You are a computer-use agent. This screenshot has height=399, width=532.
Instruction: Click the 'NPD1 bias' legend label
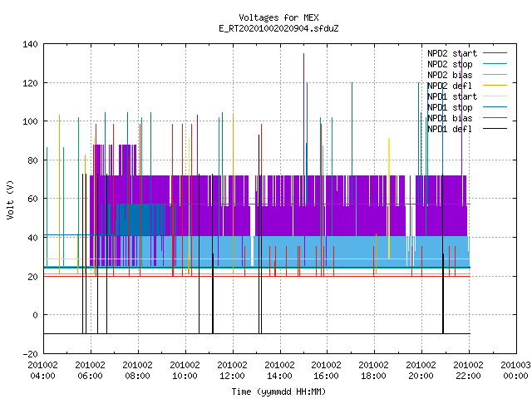click(450, 118)
